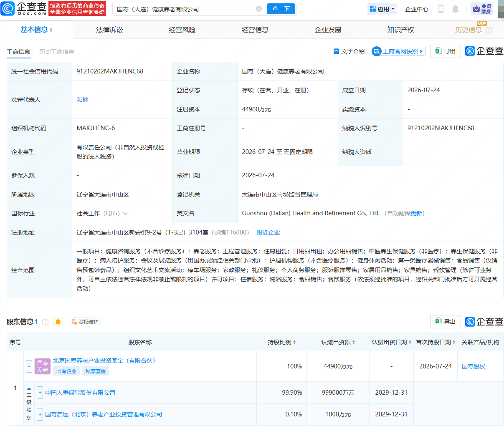Expand the 国寿启远(北京)养老产业投资管理 row

[x=40, y=414]
